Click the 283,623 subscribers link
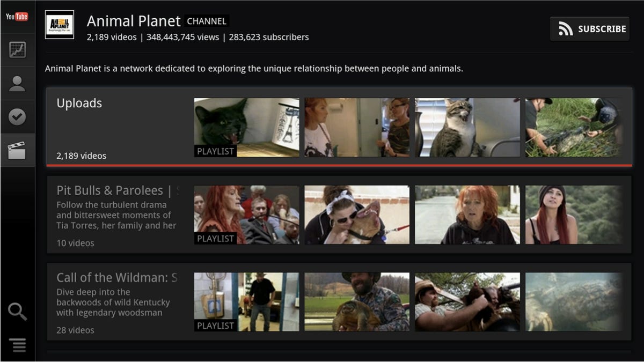The width and height of the screenshot is (644, 362). 269,37
